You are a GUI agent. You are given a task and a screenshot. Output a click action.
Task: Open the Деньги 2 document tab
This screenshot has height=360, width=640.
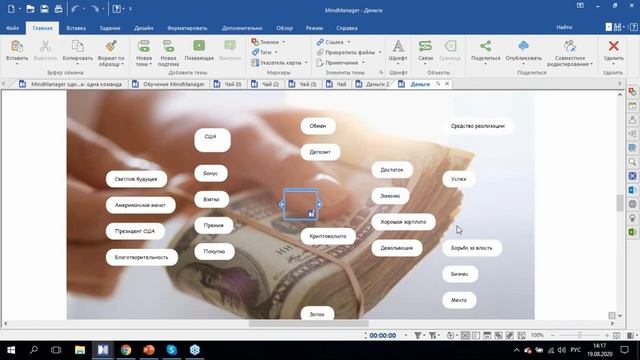(x=372, y=84)
